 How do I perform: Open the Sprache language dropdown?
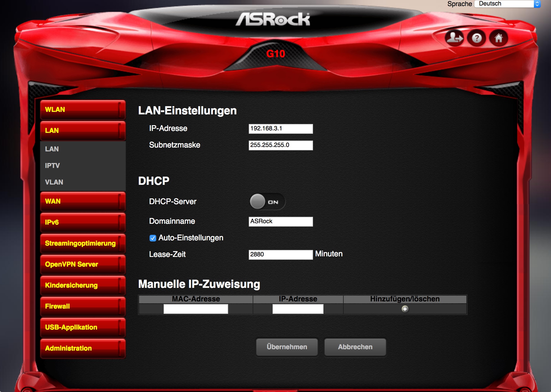507,4
